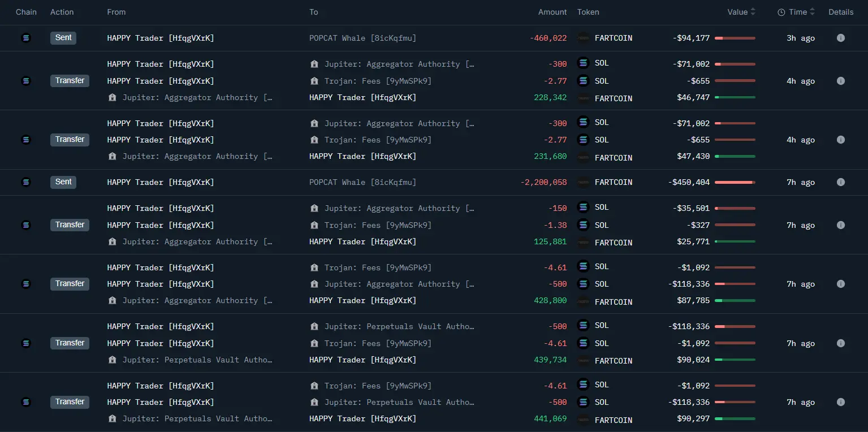Click the 428,800 FARTCOIN amount cell
Viewport: 868px width, 432px height.
(550, 301)
